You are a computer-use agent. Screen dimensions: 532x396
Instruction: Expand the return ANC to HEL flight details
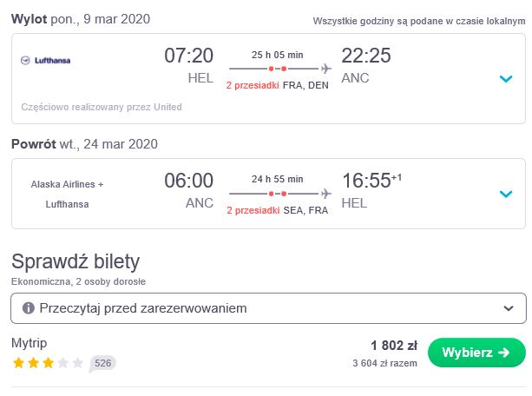[506, 194]
